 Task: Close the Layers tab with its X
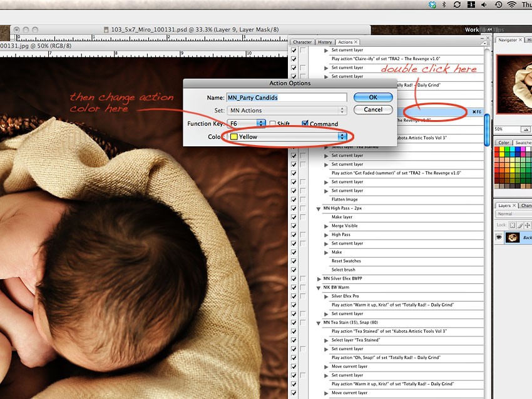[x=514, y=205]
